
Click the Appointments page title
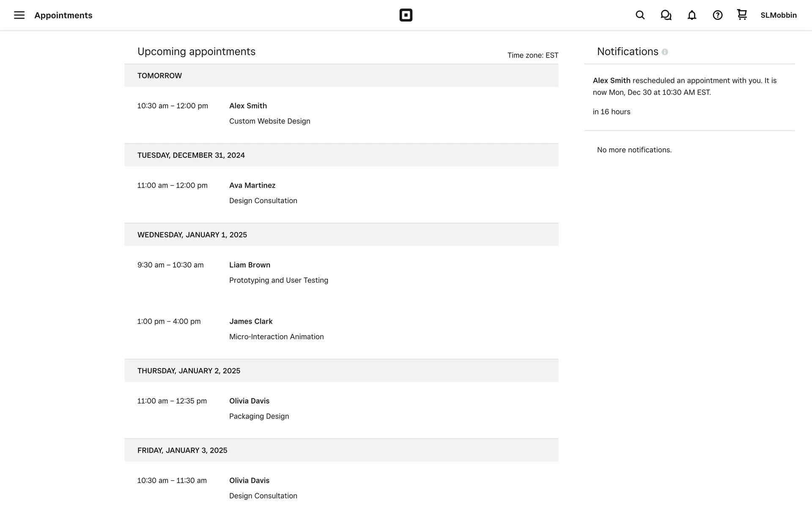(63, 15)
